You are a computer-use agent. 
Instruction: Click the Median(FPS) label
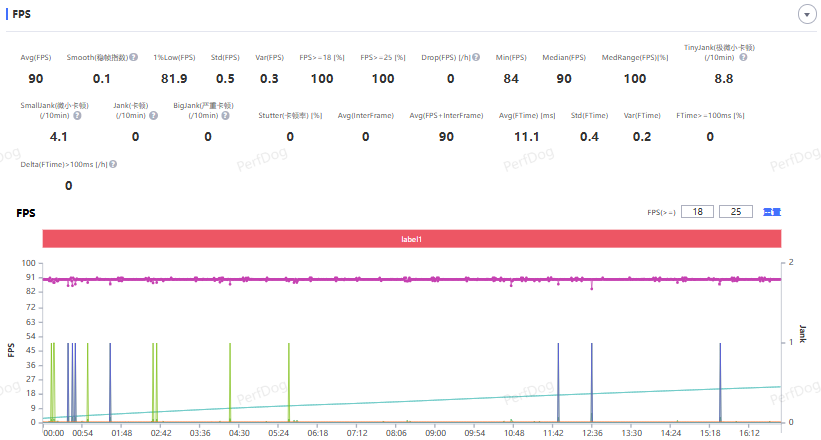point(564,57)
